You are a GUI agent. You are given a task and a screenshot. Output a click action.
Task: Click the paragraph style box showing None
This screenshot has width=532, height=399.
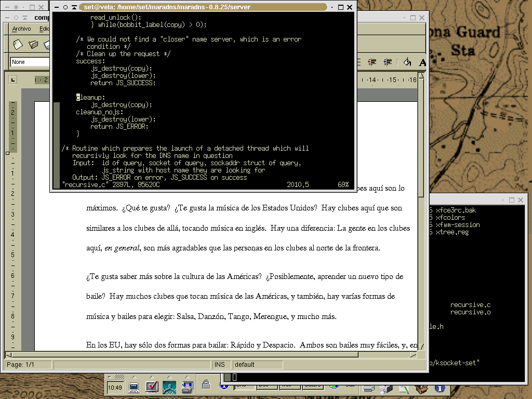tap(30, 62)
